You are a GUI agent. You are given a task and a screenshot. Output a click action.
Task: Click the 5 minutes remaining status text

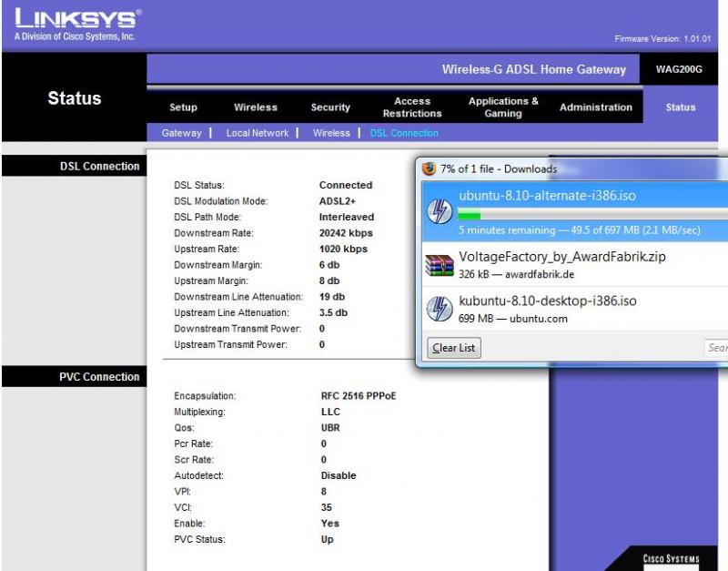click(x=580, y=230)
